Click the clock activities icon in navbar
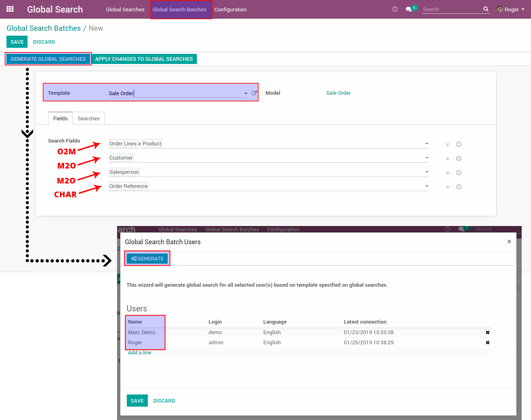 [395, 9]
